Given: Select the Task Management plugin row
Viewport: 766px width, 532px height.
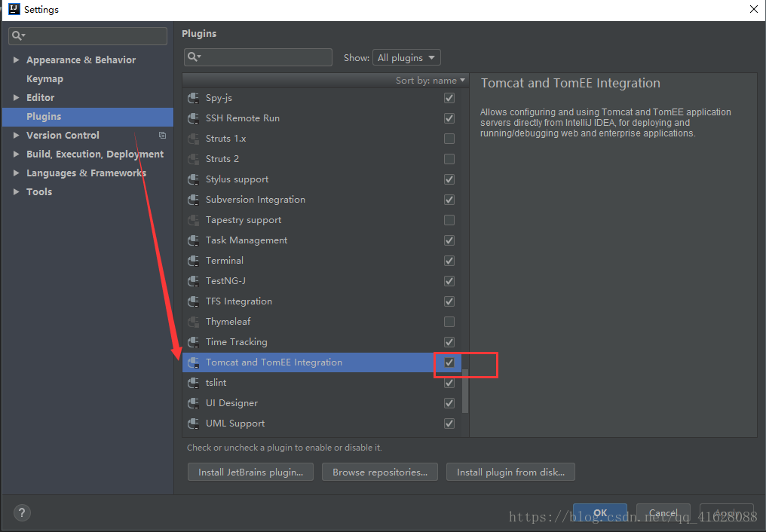Looking at the screenshot, I should click(x=322, y=240).
